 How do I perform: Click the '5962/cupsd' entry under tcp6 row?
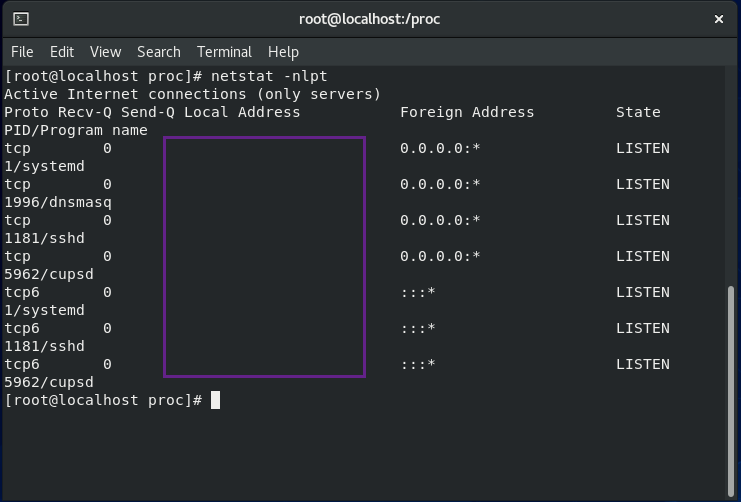49,382
